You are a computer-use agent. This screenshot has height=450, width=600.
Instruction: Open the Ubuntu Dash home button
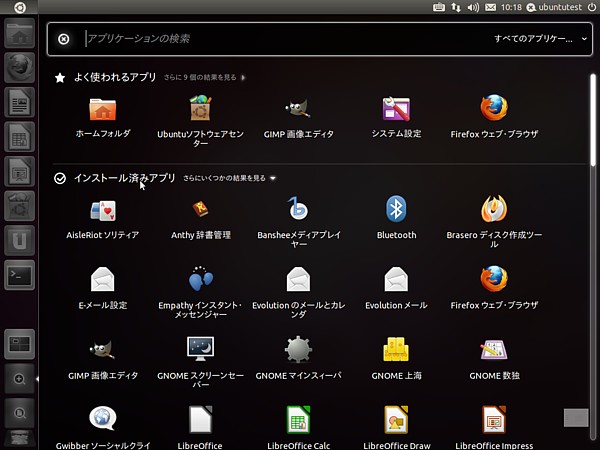tap(19, 7)
